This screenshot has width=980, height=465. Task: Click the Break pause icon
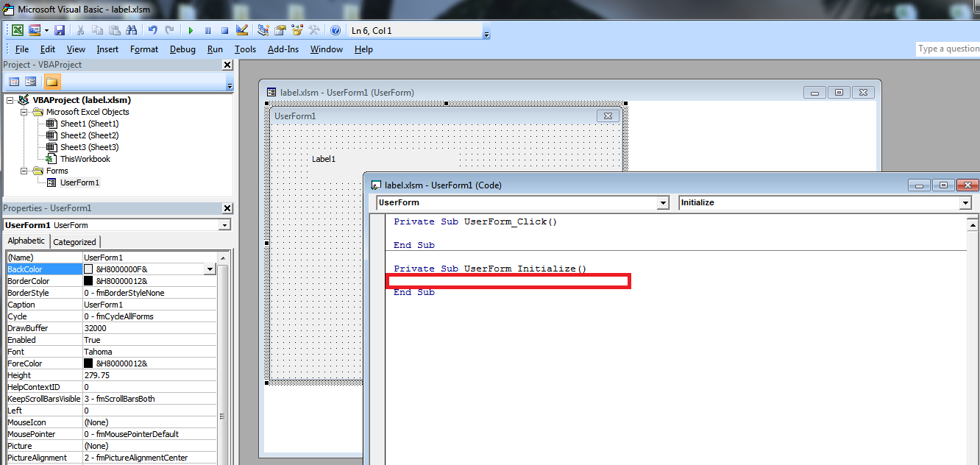point(207,30)
